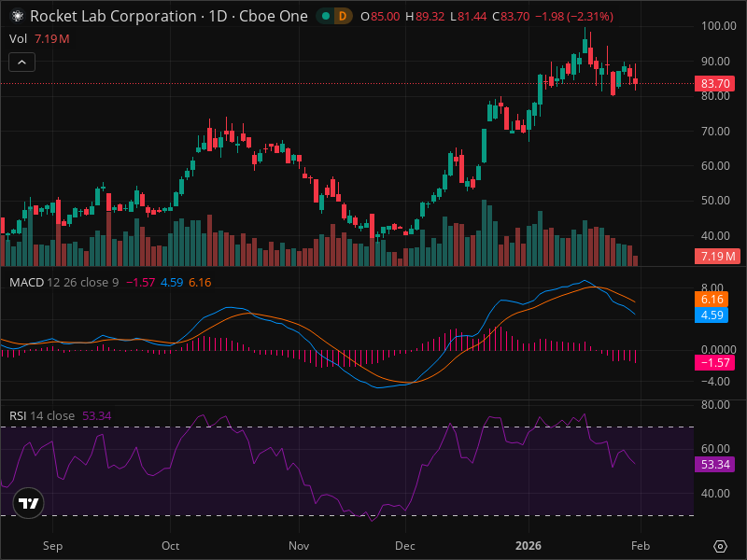This screenshot has width=747, height=560.
Task: Click the C83.70 close value in header
Action: (x=511, y=17)
